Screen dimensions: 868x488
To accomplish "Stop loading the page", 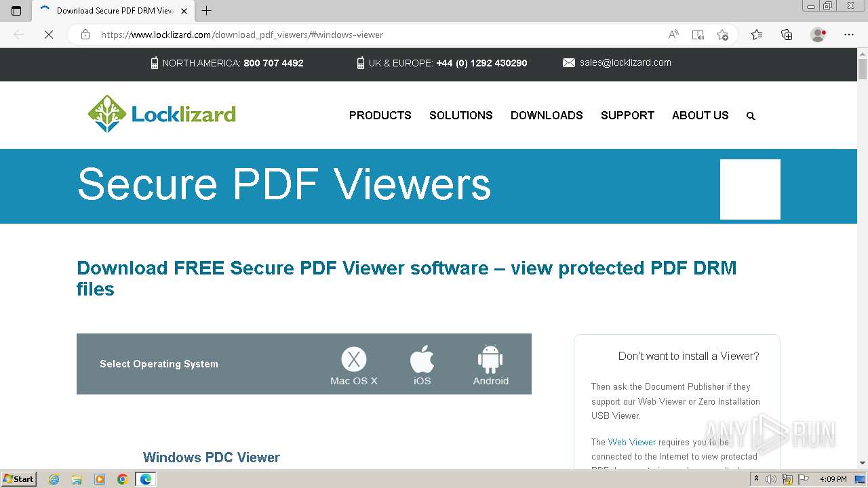I will tap(49, 35).
